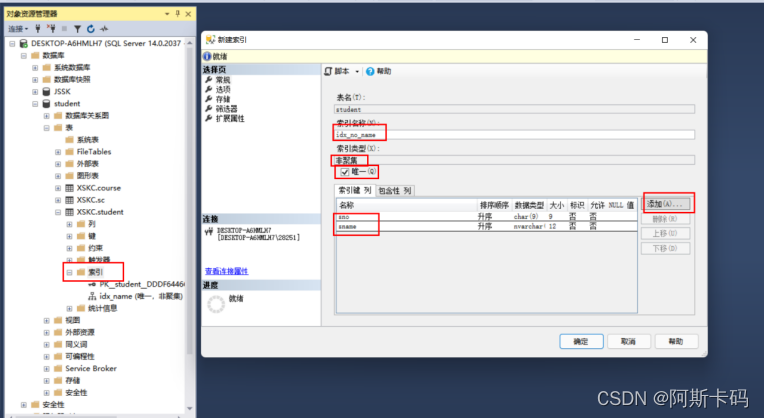Image resolution: width=764 pixels, height=418 pixels.
Task: Select the 外部资源 folder
Action: pyautogui.click(x=80, y=333)
